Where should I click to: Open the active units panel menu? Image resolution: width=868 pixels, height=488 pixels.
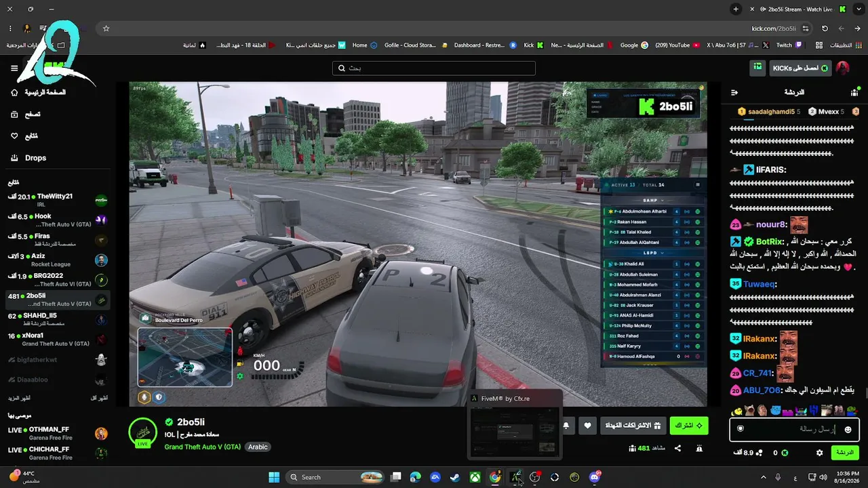point(698,185)
